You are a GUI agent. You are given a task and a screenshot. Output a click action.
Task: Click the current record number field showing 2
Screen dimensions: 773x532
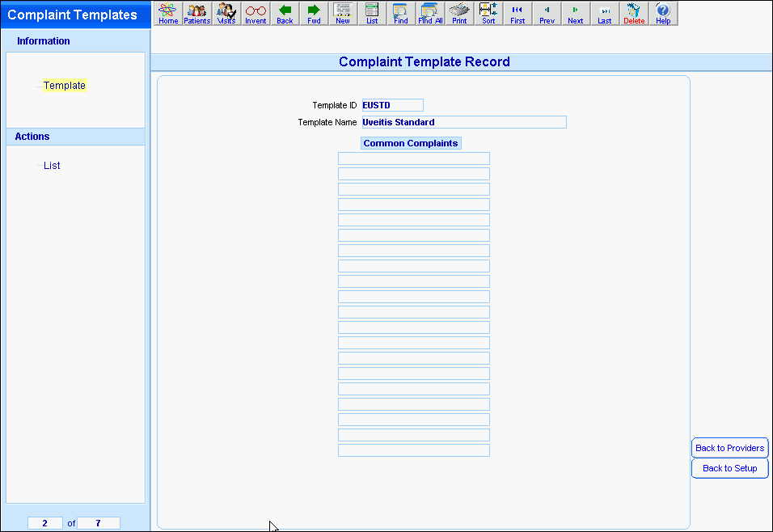click(44, 523)
